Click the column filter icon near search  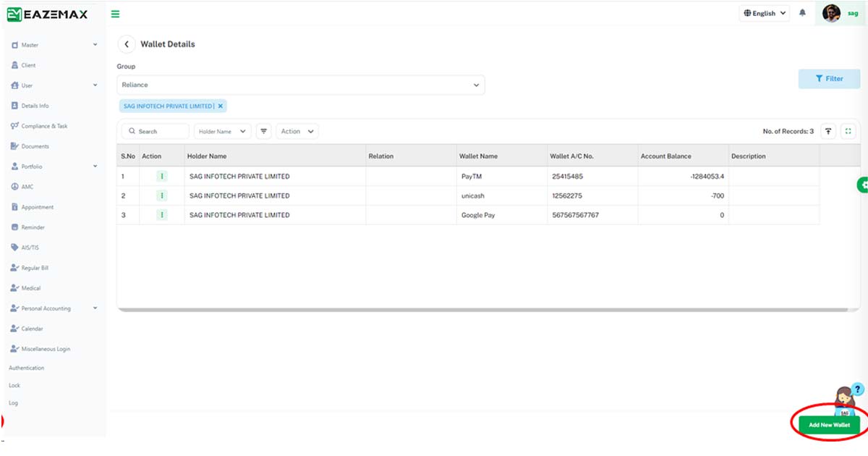coord(264,131)
